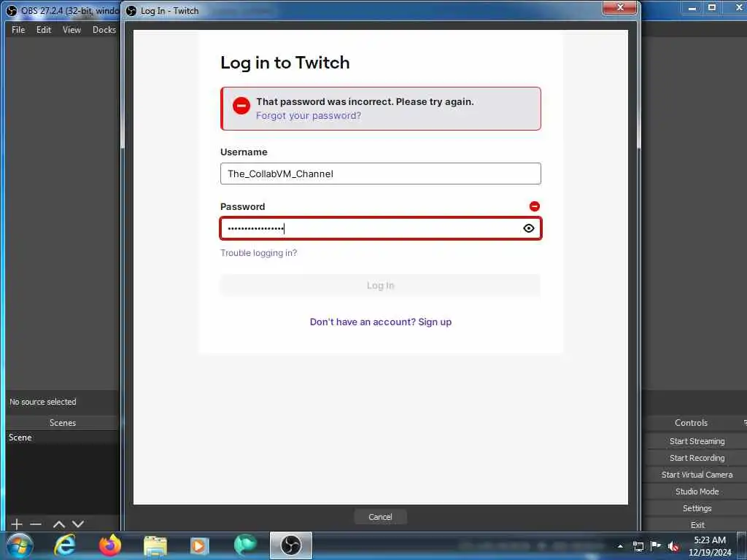The width and height of the screenshot is (747, 560).
Task: Cancel the Twitch login dialog
Action: (x=380, y=517)
